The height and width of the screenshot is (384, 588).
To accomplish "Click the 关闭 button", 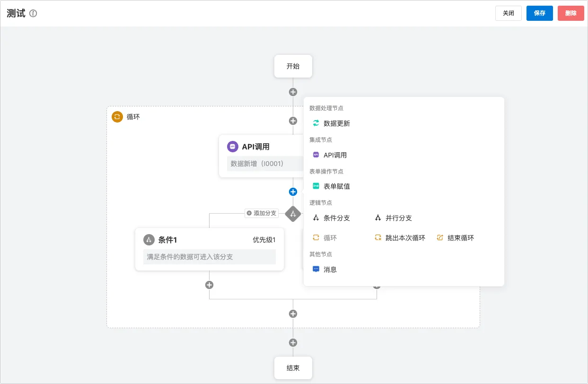I will (x=509, y=13).
